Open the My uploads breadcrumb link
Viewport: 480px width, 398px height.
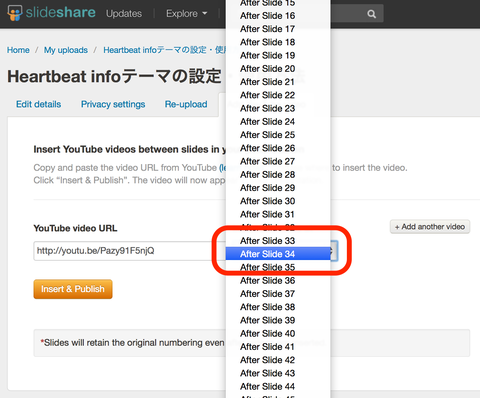point(66,50)
